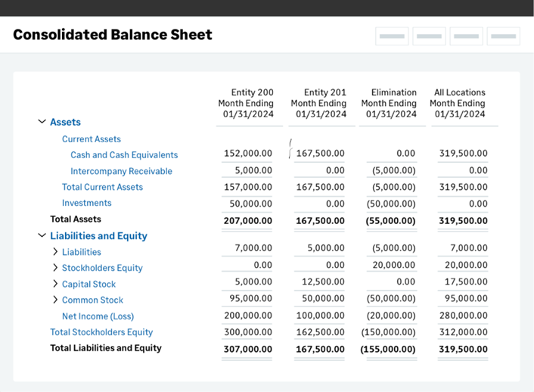Select the Entity 200 column header

(x=246, y=104)
